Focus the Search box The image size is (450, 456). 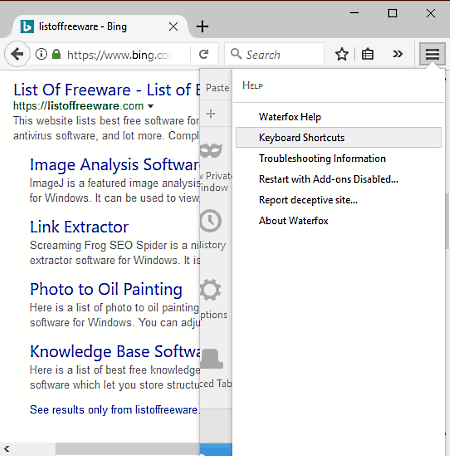[274, 54]
